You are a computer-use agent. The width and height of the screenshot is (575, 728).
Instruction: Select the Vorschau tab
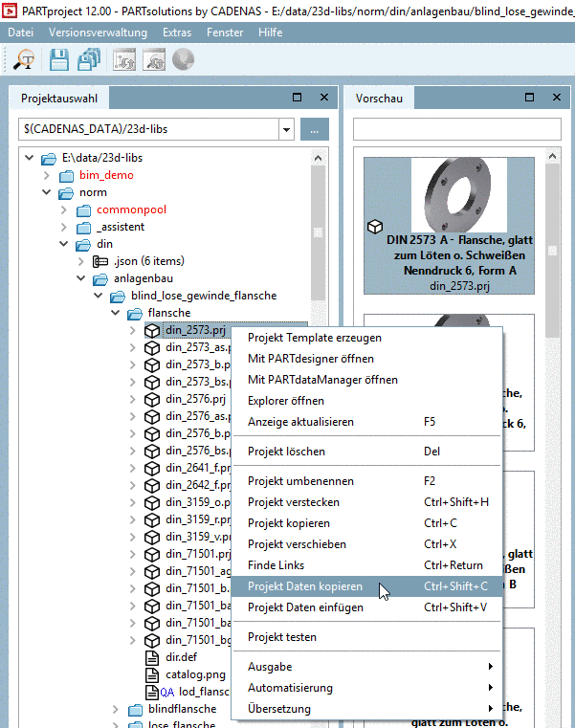(379, 99)
